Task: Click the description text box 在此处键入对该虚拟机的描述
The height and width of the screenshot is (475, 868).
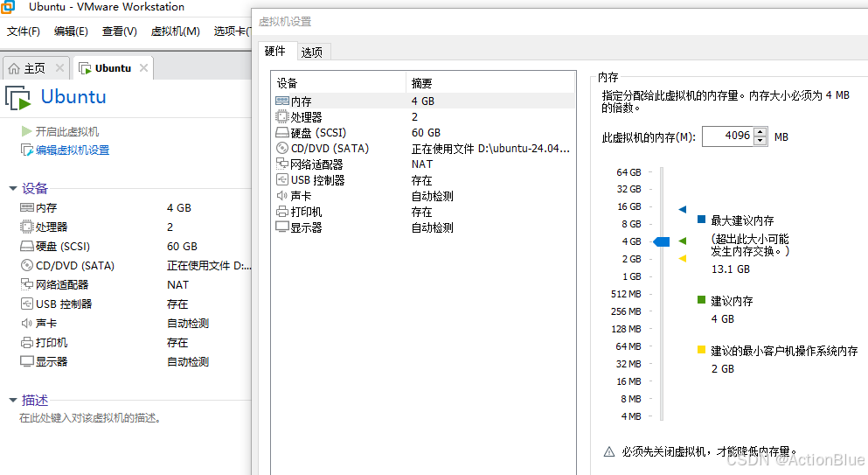Action: (x=90, y=418)
